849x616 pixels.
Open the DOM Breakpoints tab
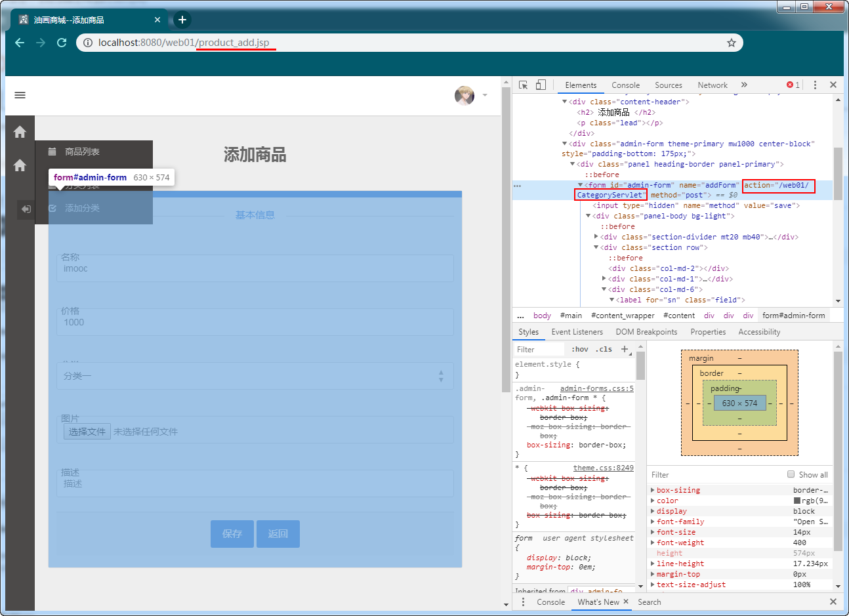pos(646,332)
